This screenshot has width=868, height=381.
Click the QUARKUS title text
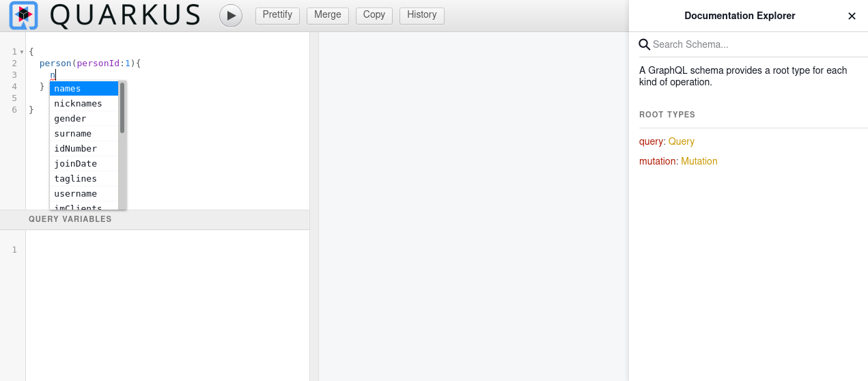click(126, 15)
